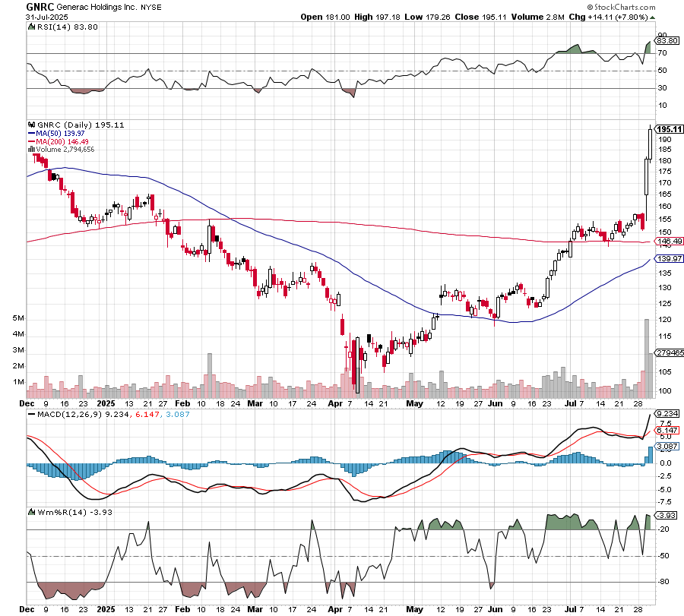Click the green up arrow after the Chg value

pyautogui.click(x=653, y=17)
